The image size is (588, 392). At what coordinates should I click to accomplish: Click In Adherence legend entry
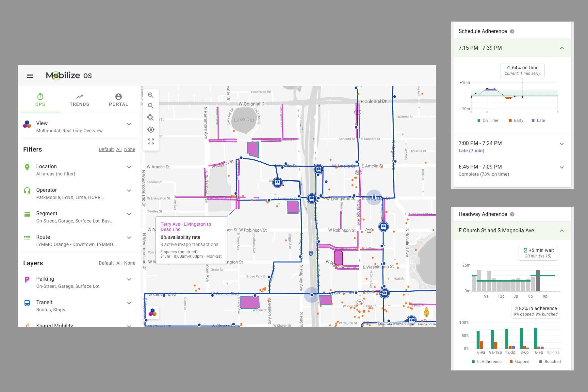pos(487,362)
